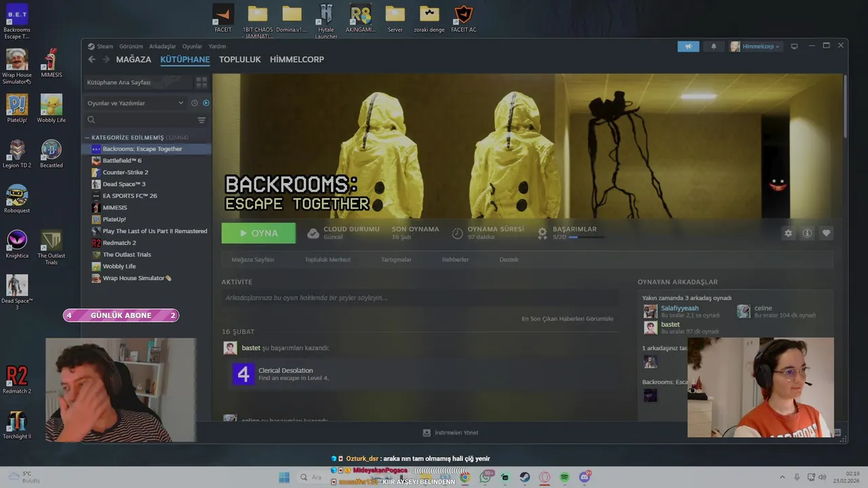This screenshot has height=488, width=868.
Task: Click En Son Çıkan Haberleri Görüntüle link
Action: [568, 319]
